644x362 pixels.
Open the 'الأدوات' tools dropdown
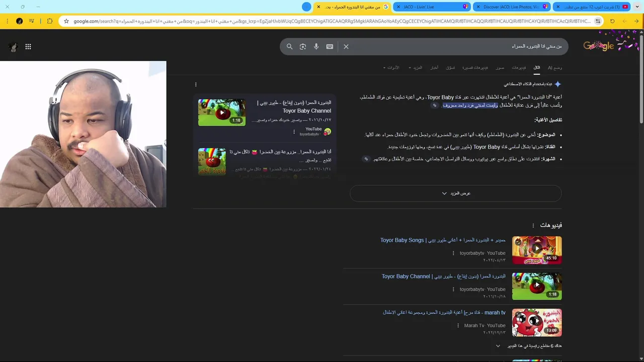tap(391, 67)
